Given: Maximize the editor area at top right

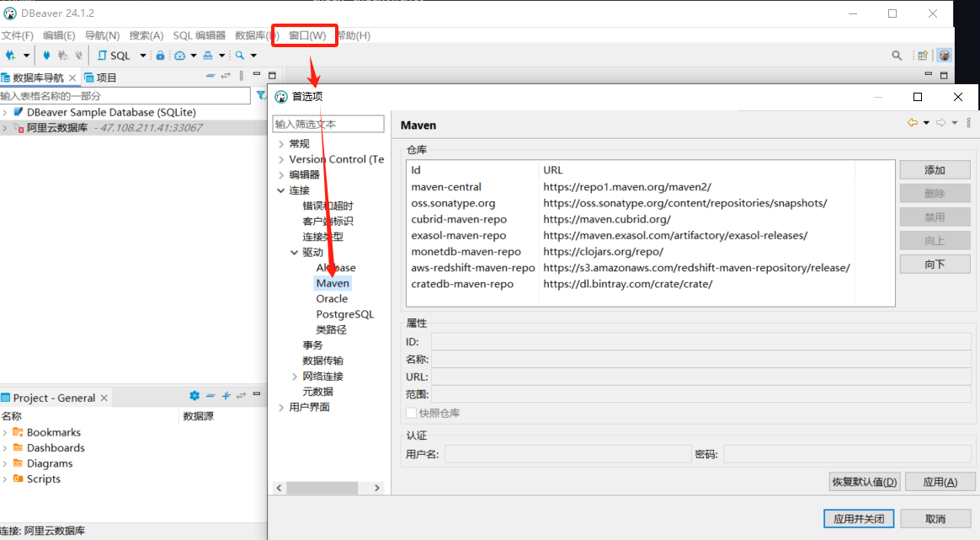Looking at the screenshot, I should coord(944,75).
